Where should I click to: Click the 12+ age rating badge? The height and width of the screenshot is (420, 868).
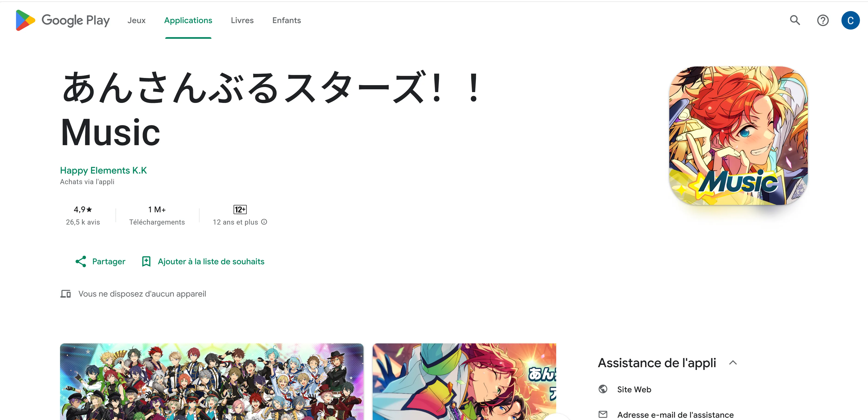click(x=240, y=209)
